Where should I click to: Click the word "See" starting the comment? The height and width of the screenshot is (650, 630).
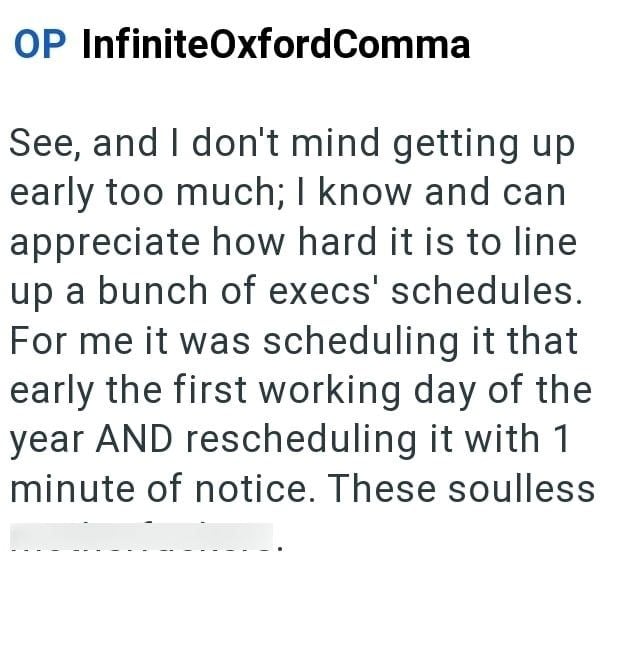click(44, 144)
